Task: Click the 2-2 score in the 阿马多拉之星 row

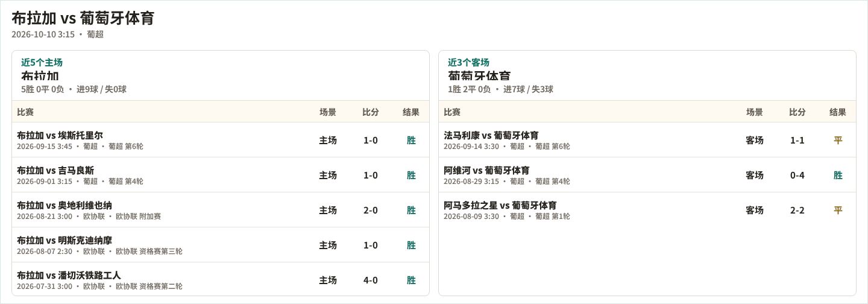Action: [x=797, y=210]
